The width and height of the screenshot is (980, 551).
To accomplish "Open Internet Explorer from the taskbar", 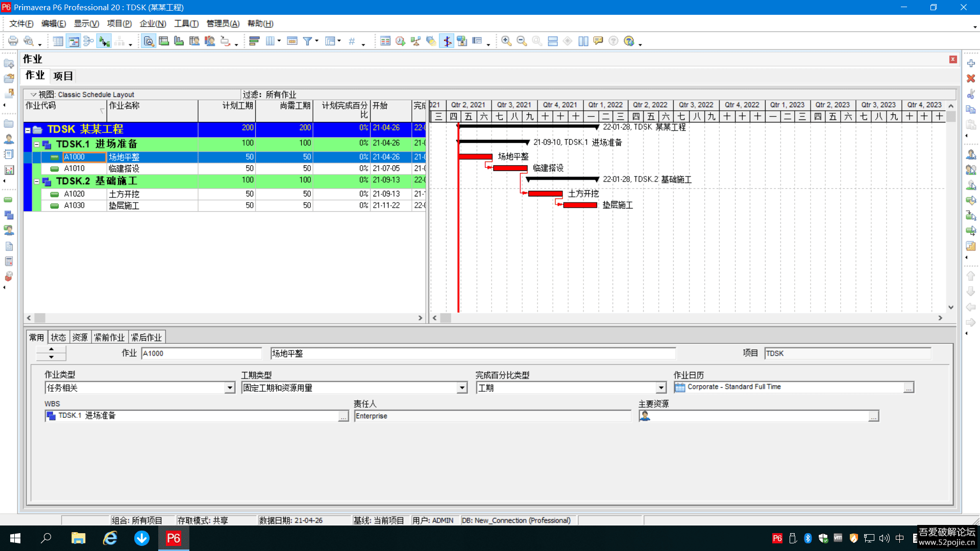I will coord(110,538).
